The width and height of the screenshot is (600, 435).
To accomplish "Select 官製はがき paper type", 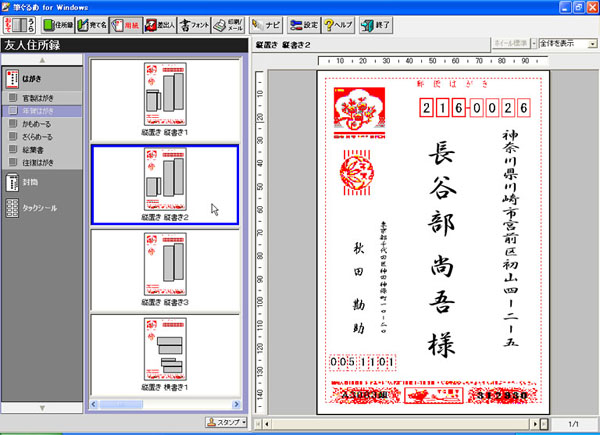I will point(40,98).
